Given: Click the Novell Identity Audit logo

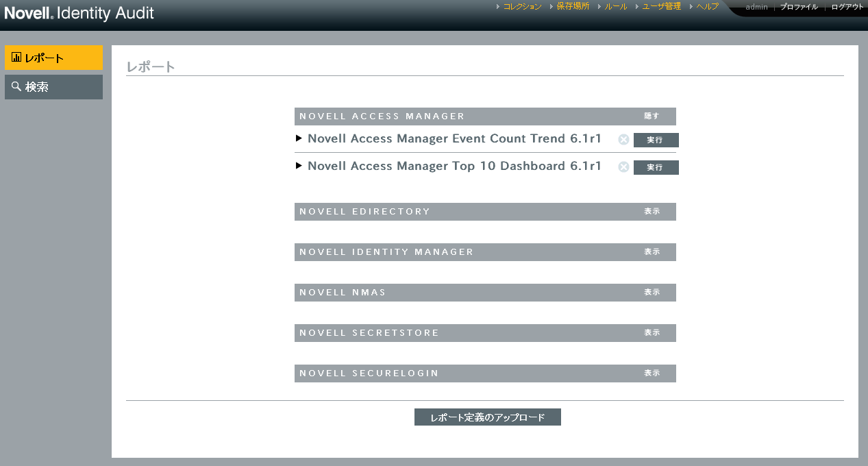Looking at the screenshot, I should (79, 13).
